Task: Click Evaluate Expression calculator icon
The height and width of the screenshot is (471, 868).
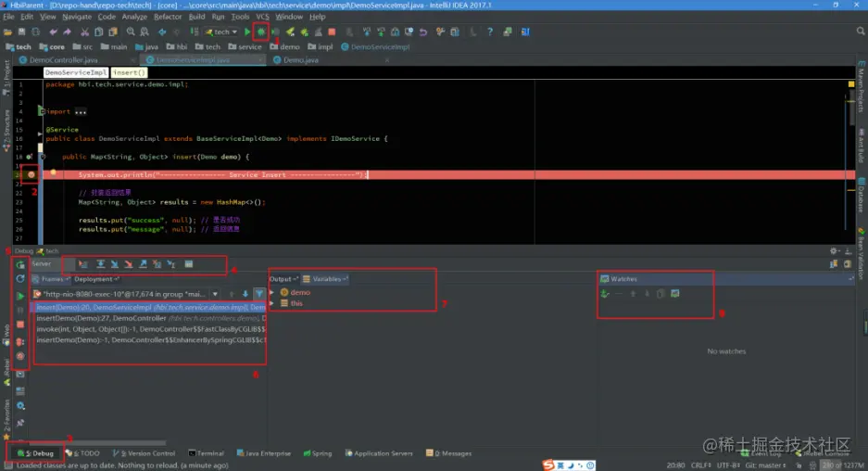Action: 189,264
